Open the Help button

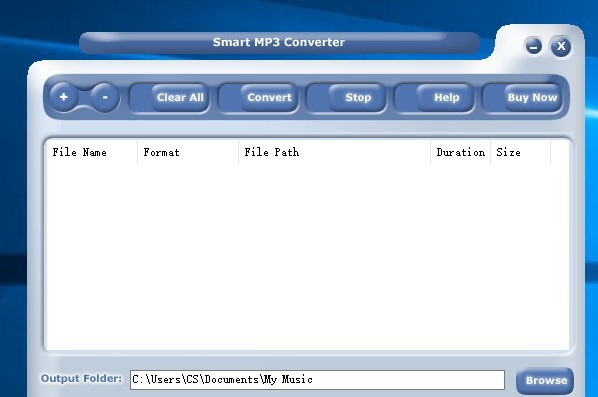click(x=446, y=98)
